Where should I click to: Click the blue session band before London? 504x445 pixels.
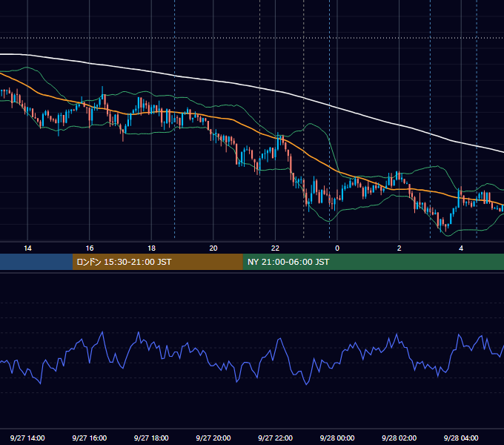[36, 262]
